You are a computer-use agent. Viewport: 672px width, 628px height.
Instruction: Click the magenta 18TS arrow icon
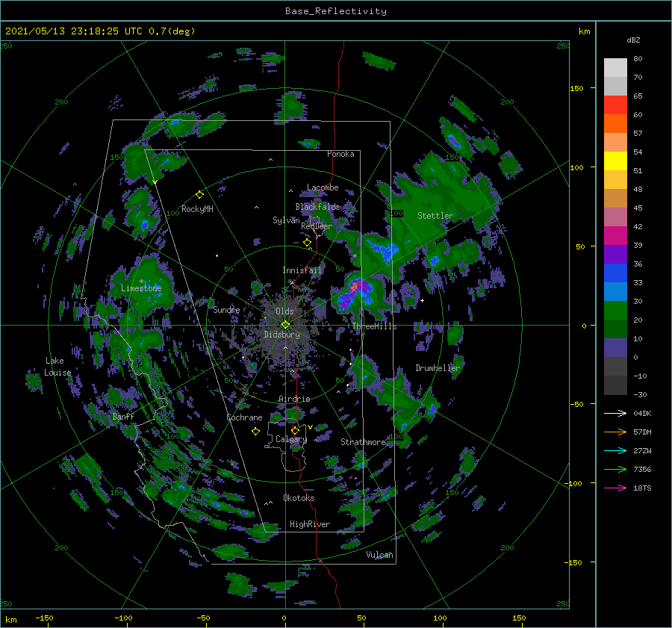point(615,488)
